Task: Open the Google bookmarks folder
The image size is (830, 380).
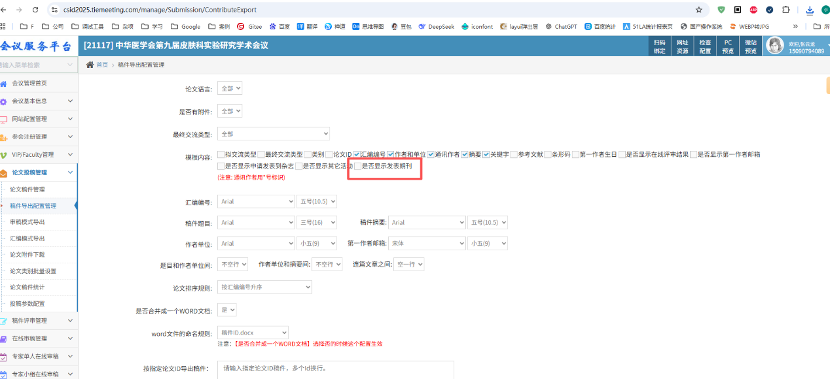Action: point(186,26)
